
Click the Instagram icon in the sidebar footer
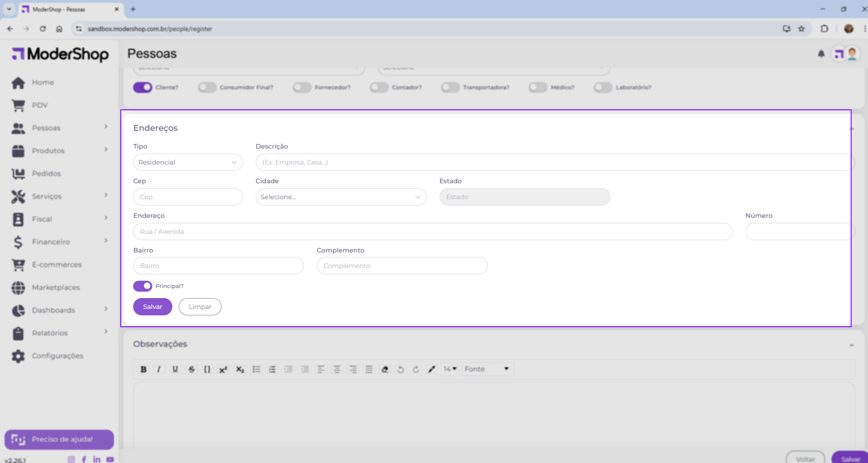coord(71,459)
